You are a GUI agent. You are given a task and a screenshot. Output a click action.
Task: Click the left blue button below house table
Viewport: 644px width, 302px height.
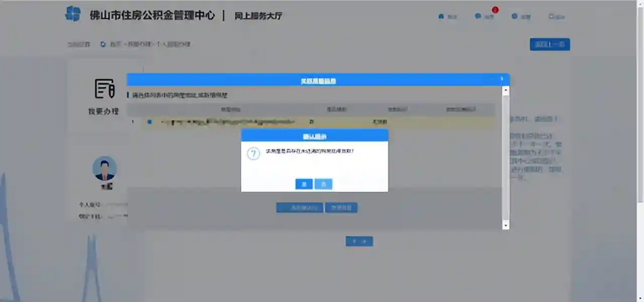(x=299, y=207)
